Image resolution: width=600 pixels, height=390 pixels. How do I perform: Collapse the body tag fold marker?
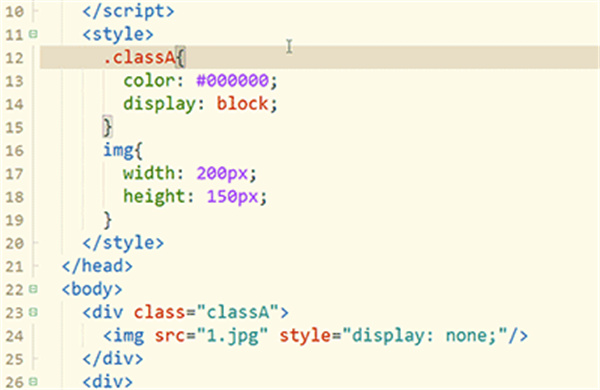coord(33,289)
